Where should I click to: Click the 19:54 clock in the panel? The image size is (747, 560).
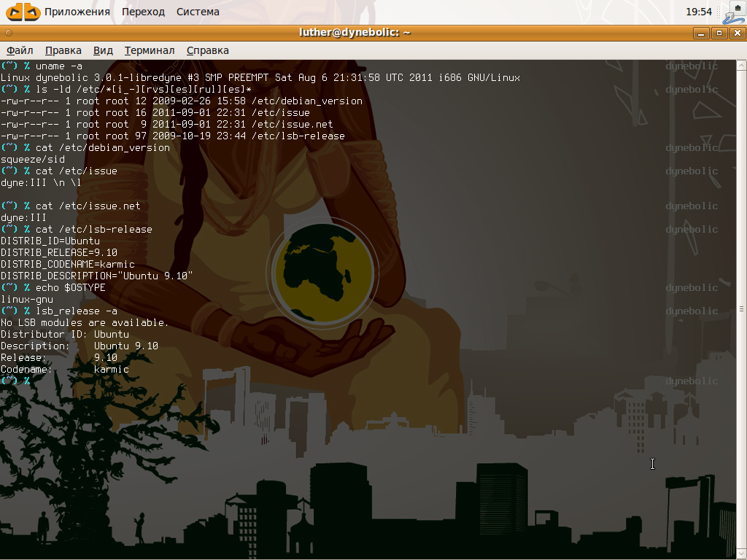[698, 12]
